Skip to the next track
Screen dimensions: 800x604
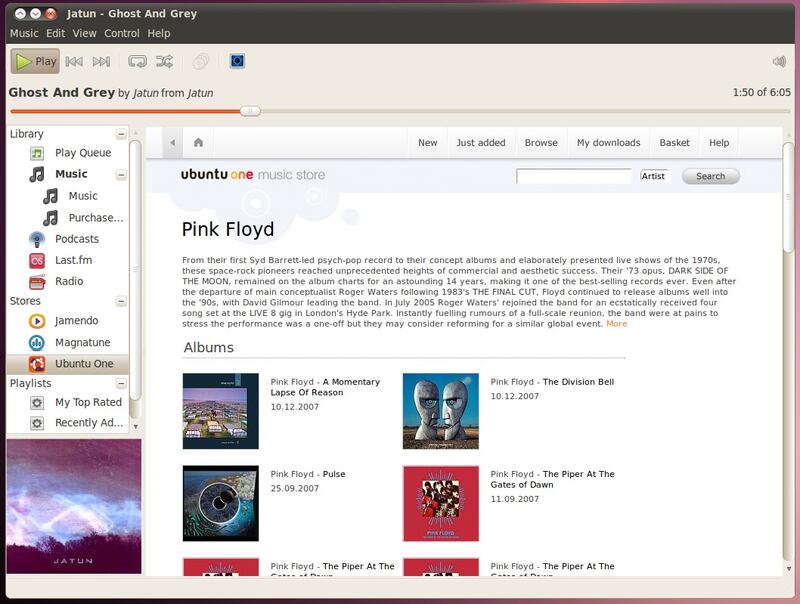101,61
